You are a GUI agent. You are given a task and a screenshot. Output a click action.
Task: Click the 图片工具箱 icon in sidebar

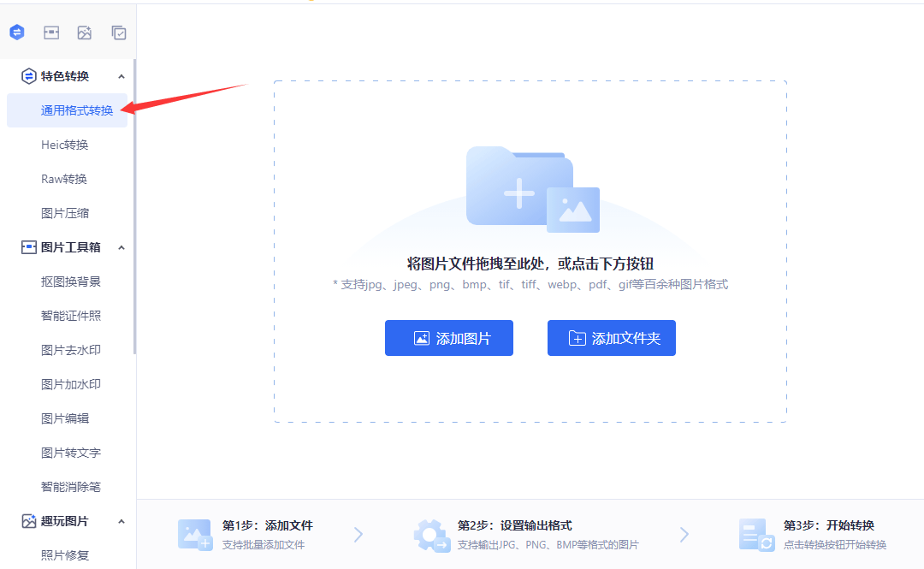[x=28, y=246]
